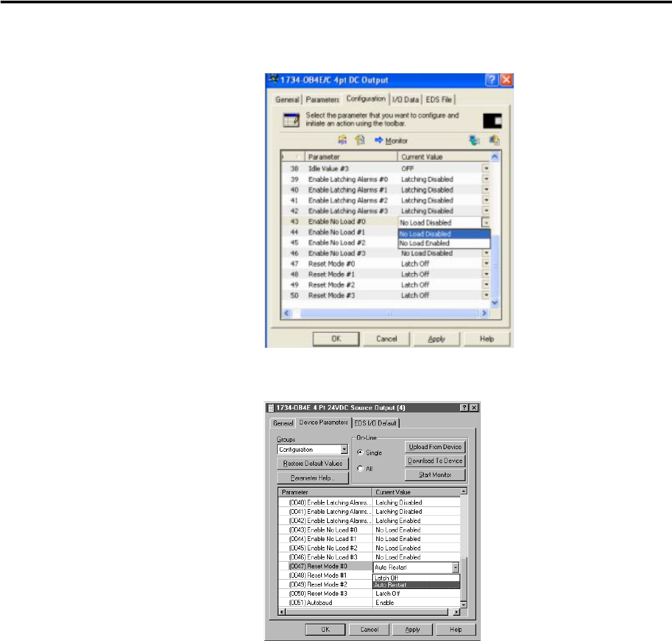This screenshot has height=641, width=672.
Task: Click the teal device transfer icon in the toolbar
Action: coord(474,140)
